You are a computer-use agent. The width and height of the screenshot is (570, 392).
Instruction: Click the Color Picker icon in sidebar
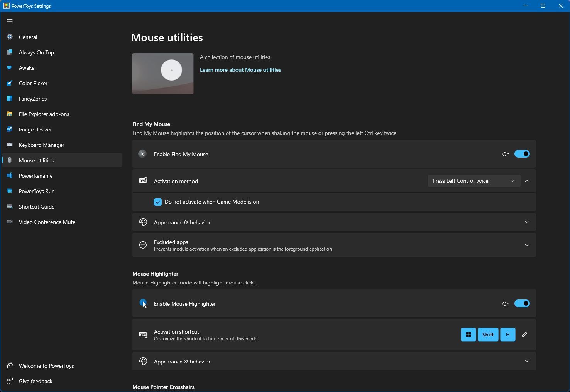point(10,83)
